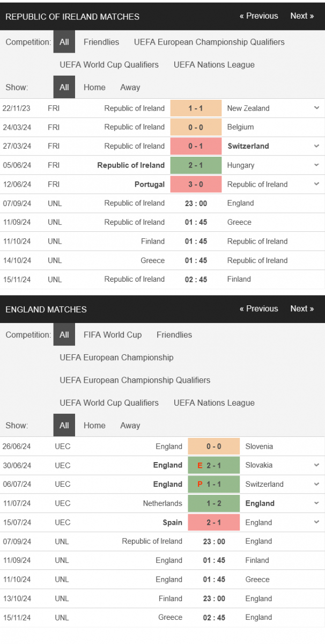Expand the England vs Slovakia row chevron
Screen dimensions: 325x644
(x=316, y=465)
